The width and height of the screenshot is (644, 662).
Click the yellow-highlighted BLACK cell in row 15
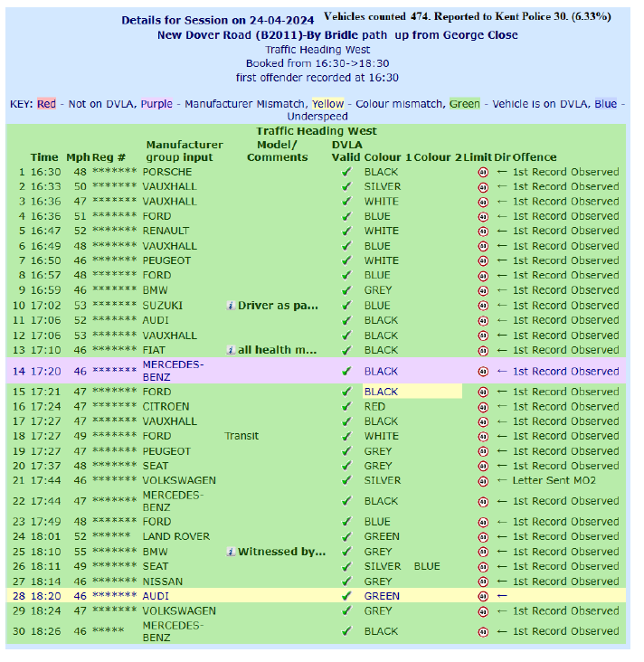point(412,392)
